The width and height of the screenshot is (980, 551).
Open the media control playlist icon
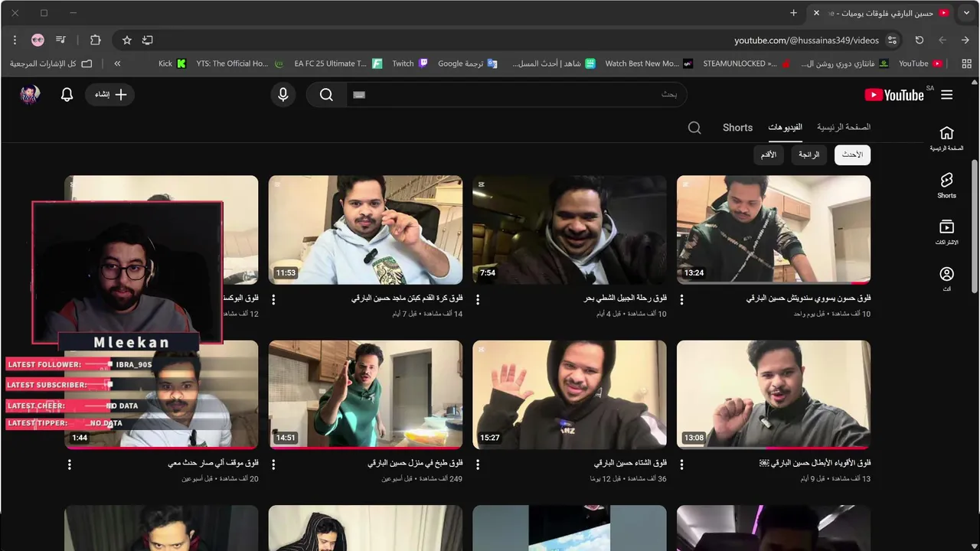point(61,40)
